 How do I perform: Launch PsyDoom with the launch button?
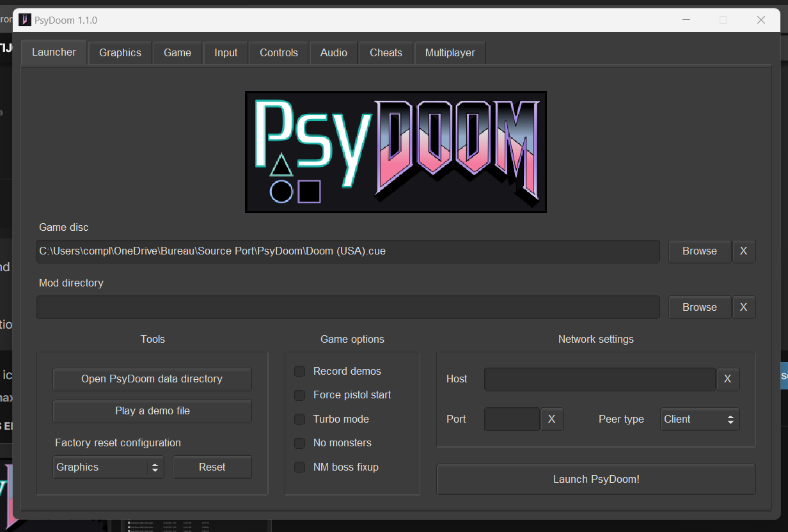coord(596,479)
